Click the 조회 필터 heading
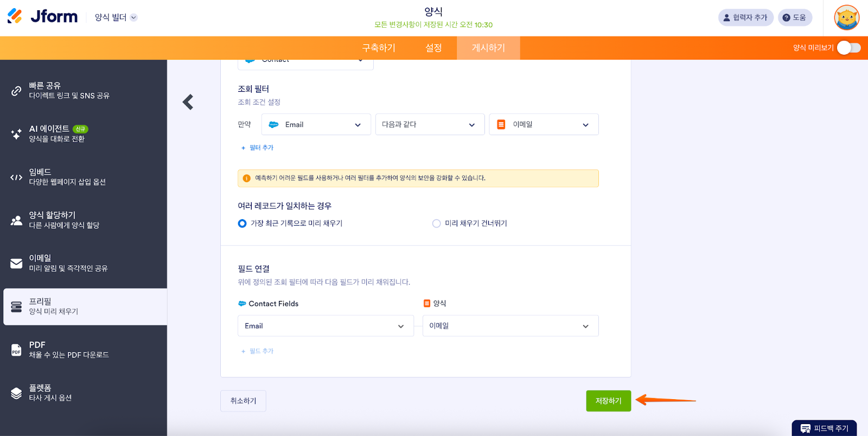This screenshot has height=436, width=868. [x=253, y=89]
